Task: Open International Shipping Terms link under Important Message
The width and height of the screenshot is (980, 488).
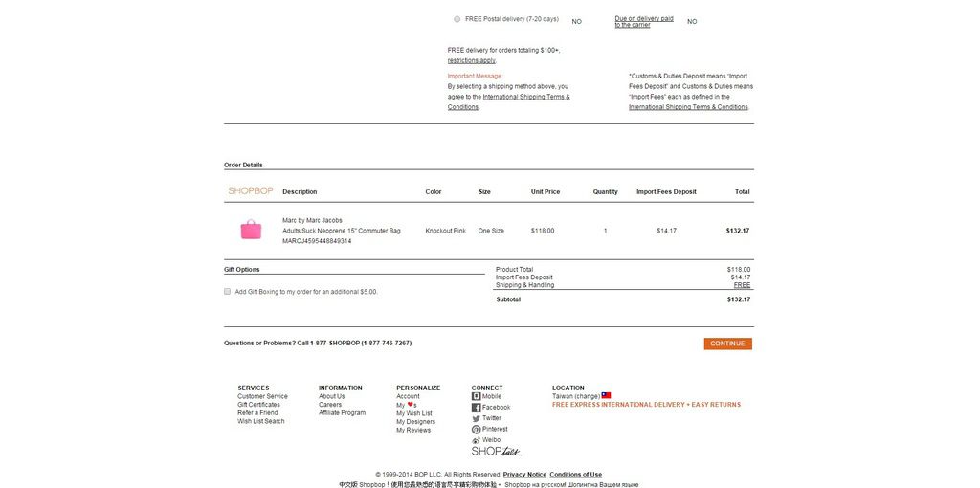Action: click(x=509, y=101)
